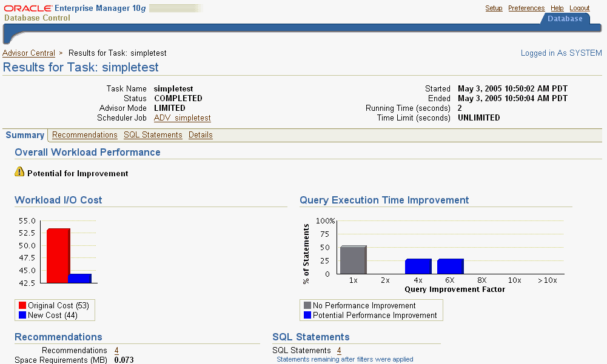The image size is (607, 364).
Task: Select the Summary tab
Action: [25, 135]
